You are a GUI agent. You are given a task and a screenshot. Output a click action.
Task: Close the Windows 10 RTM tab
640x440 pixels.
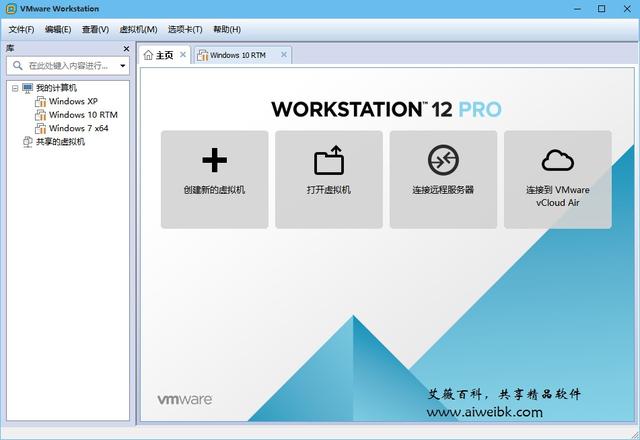click(284, 54)
